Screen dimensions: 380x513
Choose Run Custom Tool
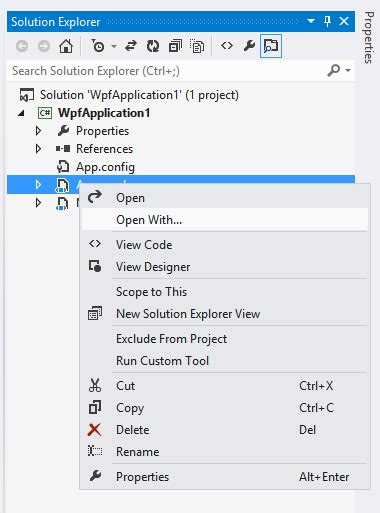(x=225, y=361)
